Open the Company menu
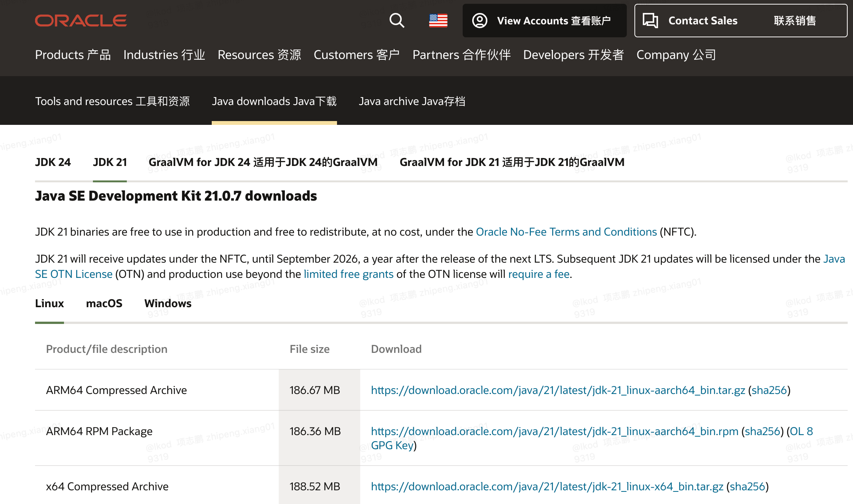This screenshot has width=853, height=504. (x=676, y=55)
